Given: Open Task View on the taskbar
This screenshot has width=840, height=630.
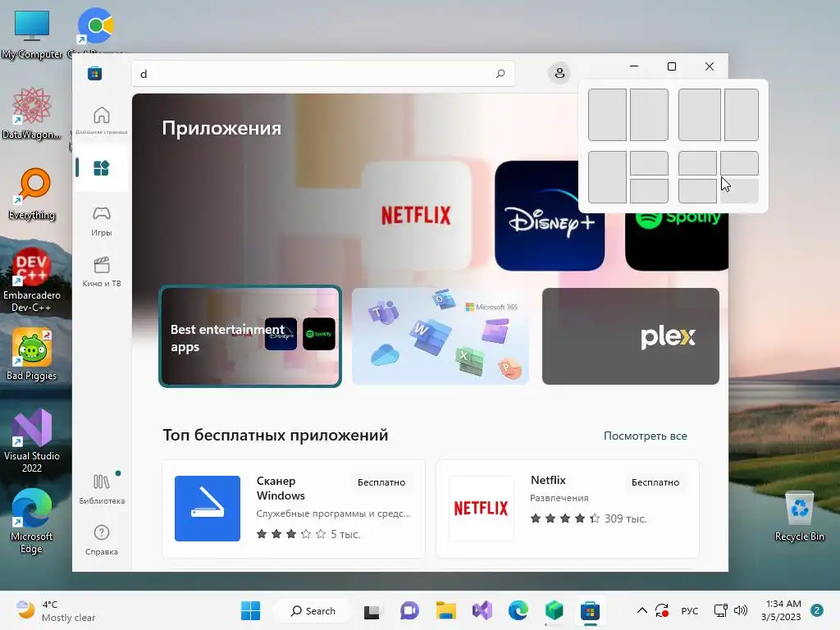Looking at the screenshot, I should tap(372, 611).
